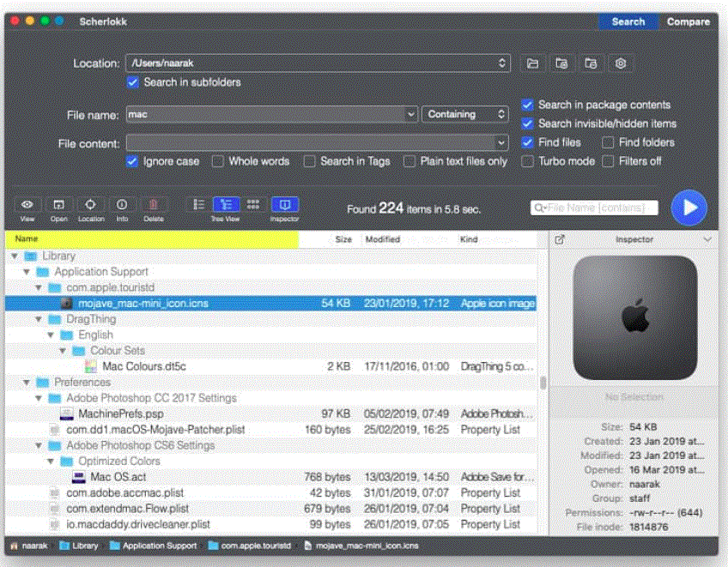The image size is (728, 567).
Task: Select mojave_mac-mini_icon.icns result row
Action: point(271,304)
